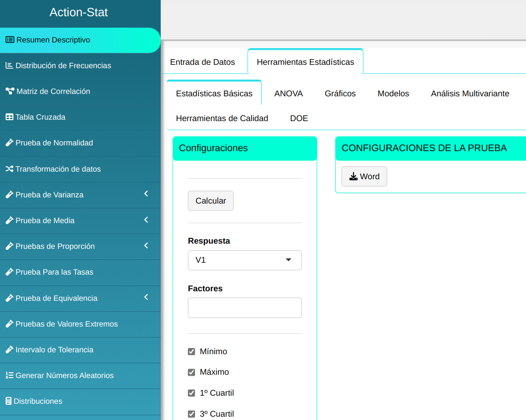The height and width of the screenshot is (420, 526).
Task: Click the Resumen Descriptivo list icon
Action: tap(10, 40)
